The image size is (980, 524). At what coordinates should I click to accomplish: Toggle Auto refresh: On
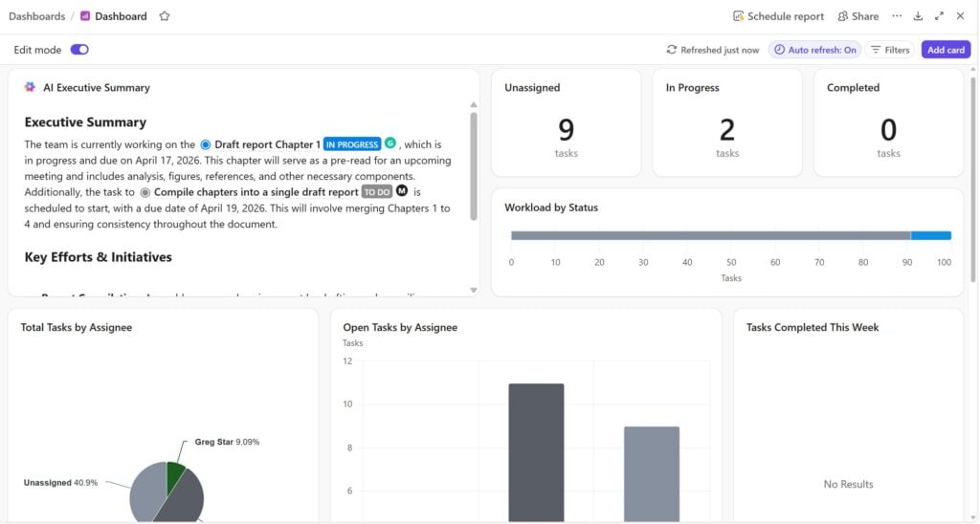[x=815, y=50]
